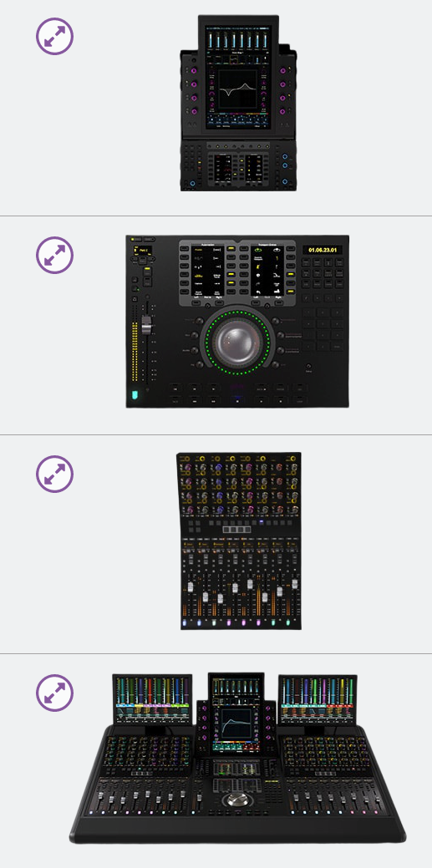Select the eight-fader channel strip module picture
432x868 pixels.
coord(239,541)
